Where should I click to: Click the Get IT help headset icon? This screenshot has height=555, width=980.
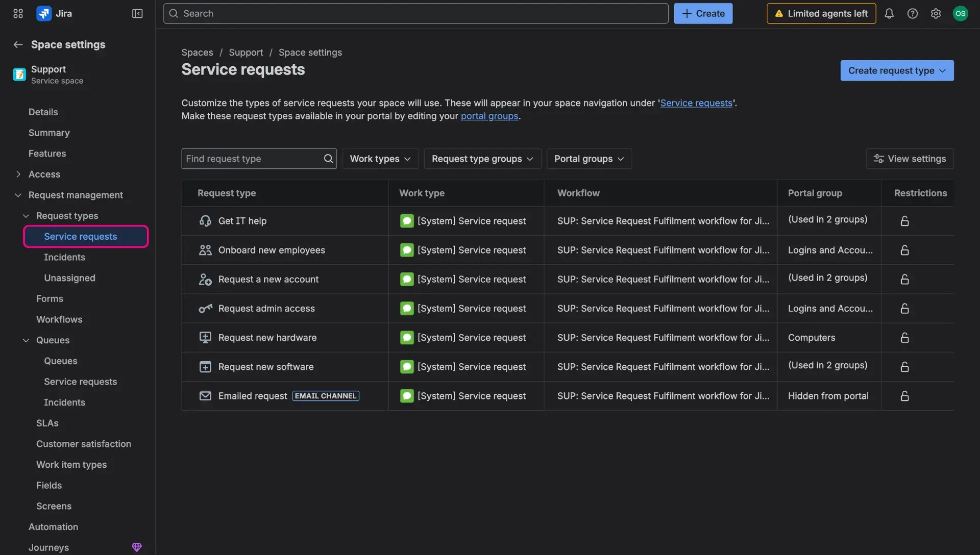(x=205, y=221)
